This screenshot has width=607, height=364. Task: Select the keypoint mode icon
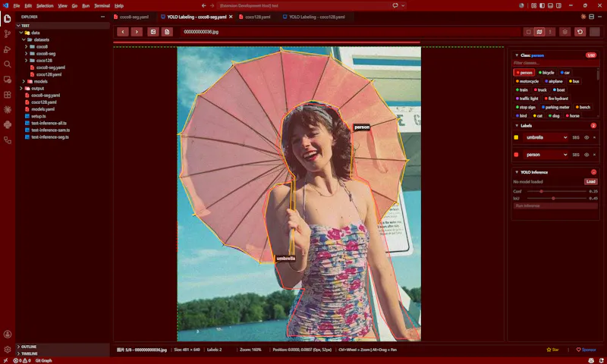(550, 32)
